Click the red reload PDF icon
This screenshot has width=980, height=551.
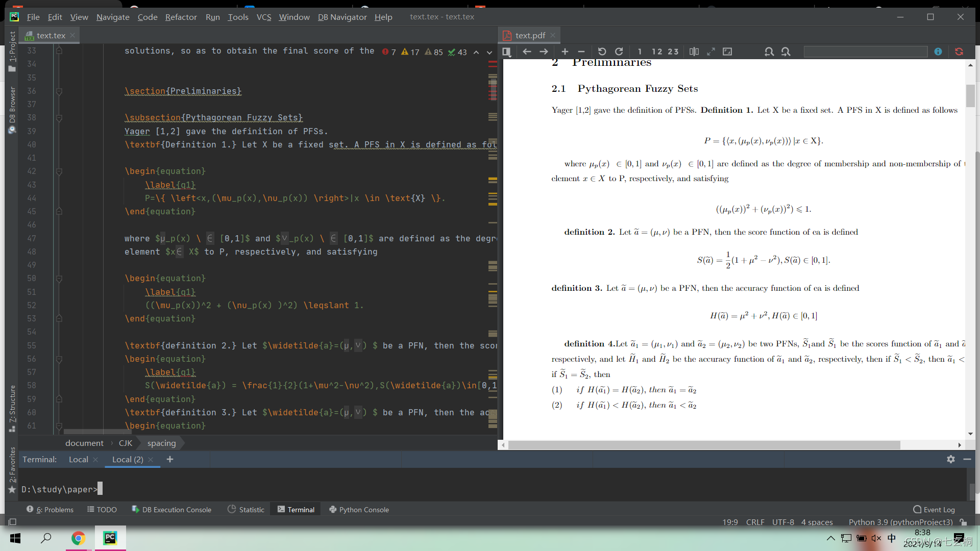pos(959,52)
